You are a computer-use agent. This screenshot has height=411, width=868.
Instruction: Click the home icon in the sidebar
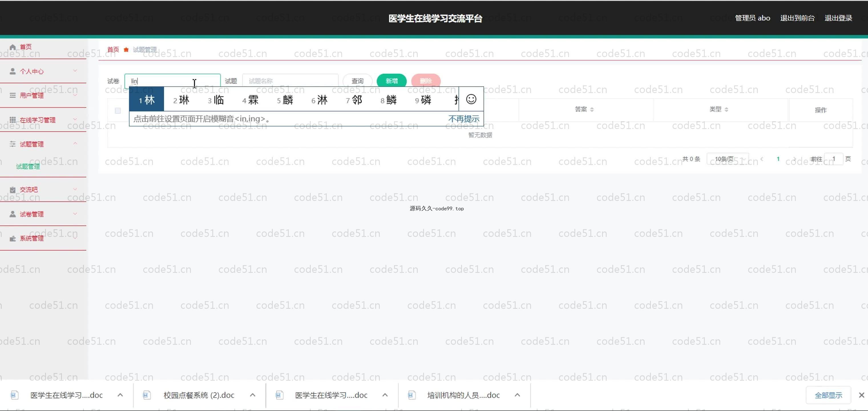click(13, 47)
